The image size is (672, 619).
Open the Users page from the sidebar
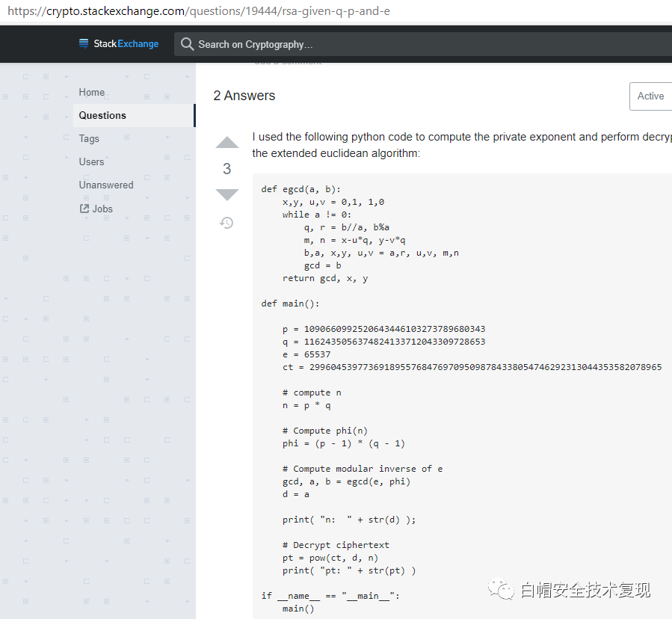click(92, 161)
